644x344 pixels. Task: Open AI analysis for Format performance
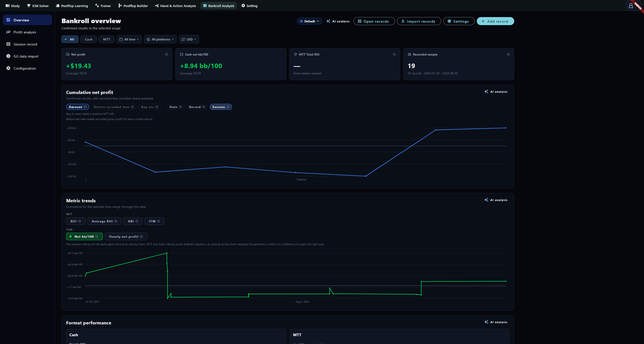pyautogui.click(x=496, y=322)
